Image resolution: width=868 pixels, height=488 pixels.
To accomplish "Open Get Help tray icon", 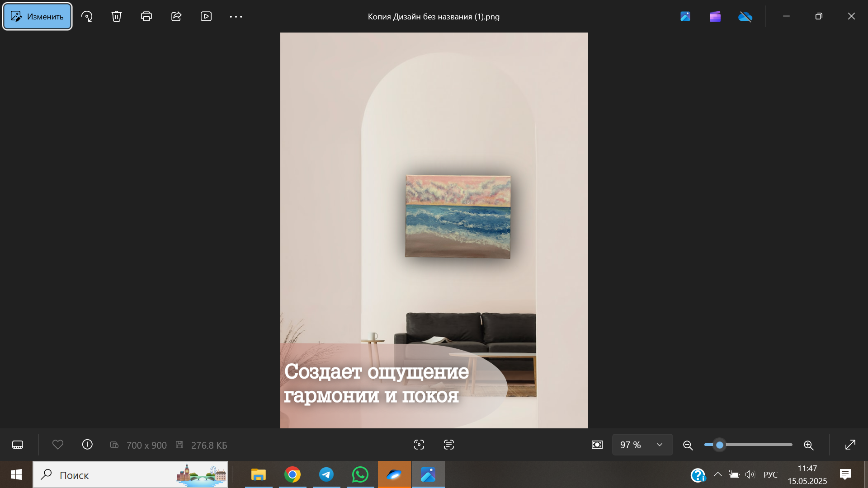I will pos(698,475).
